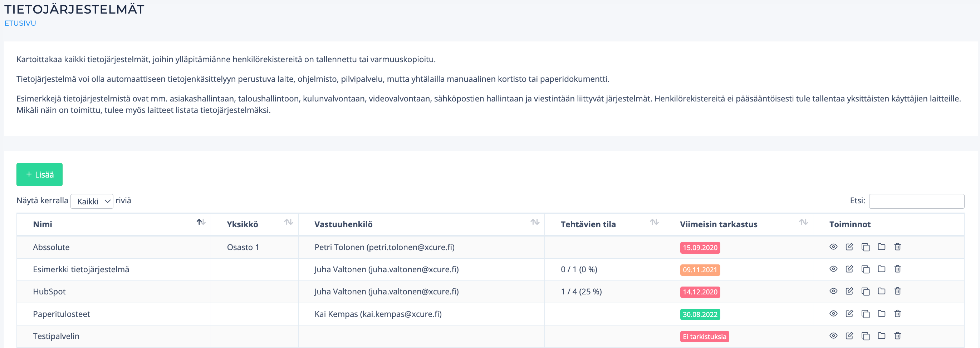This screenshot has width=980, height=348.
Task: Open folder for the HubSpot row
Action: click(x=882, y=292)
